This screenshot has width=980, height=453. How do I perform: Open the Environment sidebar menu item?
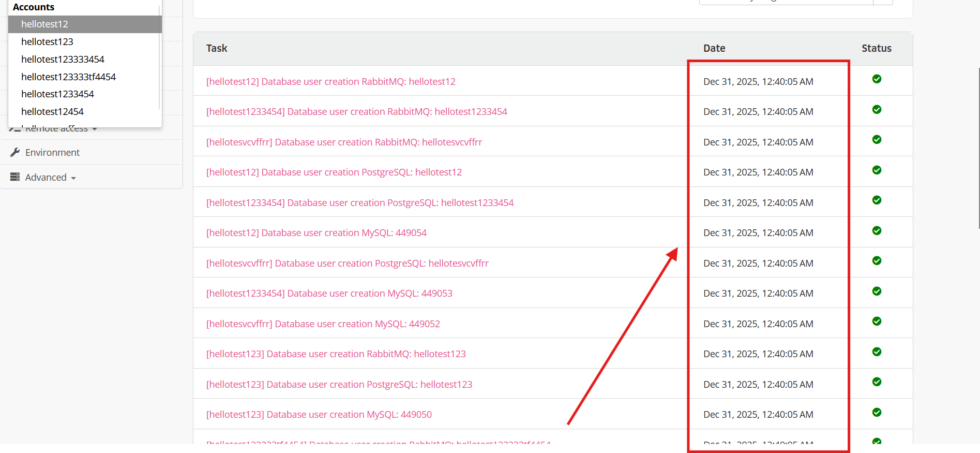pos(52,152)
